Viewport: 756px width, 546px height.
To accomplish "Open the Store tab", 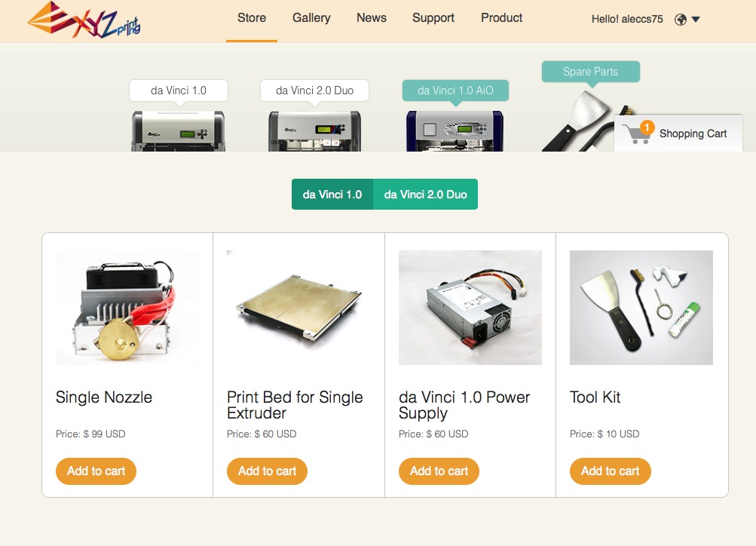I will click(252, 18).
